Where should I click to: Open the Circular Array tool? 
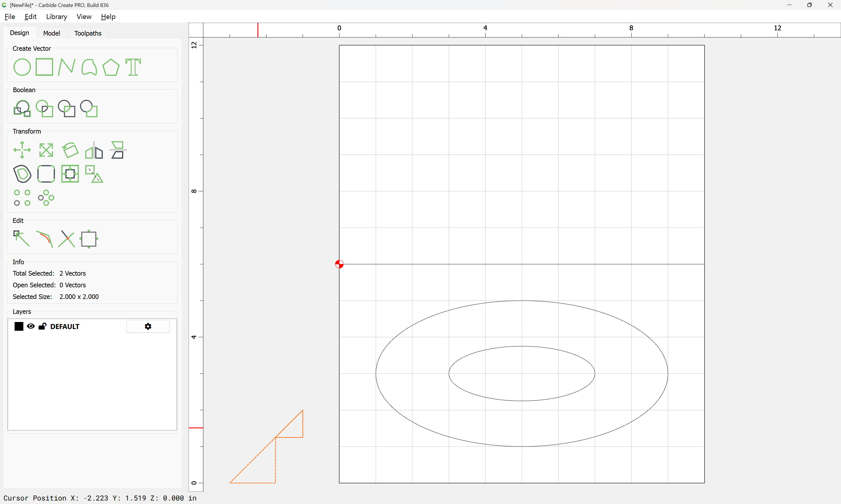(x=46, y=198)
